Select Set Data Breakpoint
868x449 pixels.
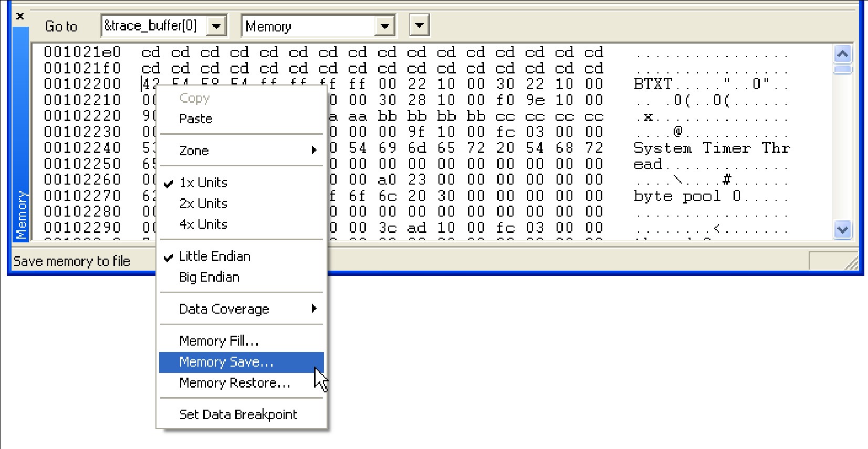point(238,414)
